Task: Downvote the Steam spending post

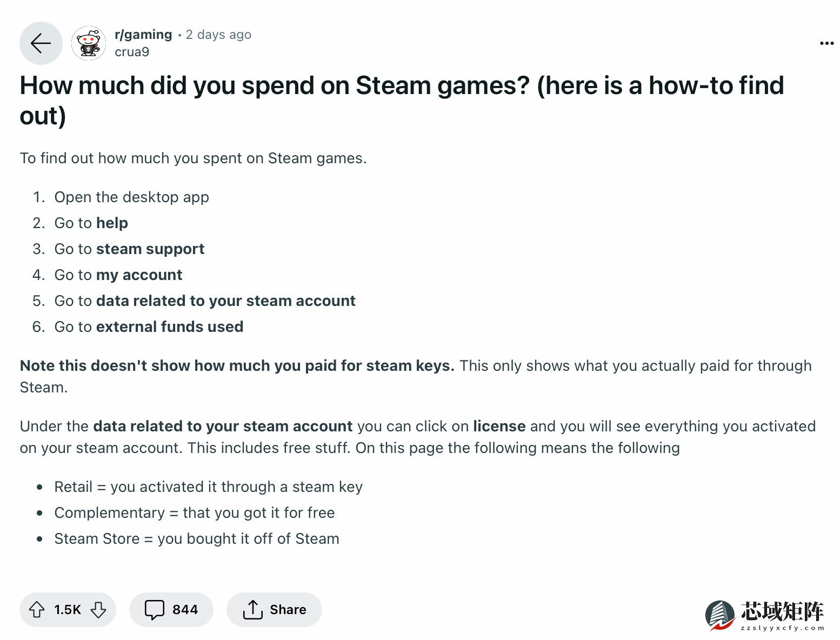Action: point(98,610)
